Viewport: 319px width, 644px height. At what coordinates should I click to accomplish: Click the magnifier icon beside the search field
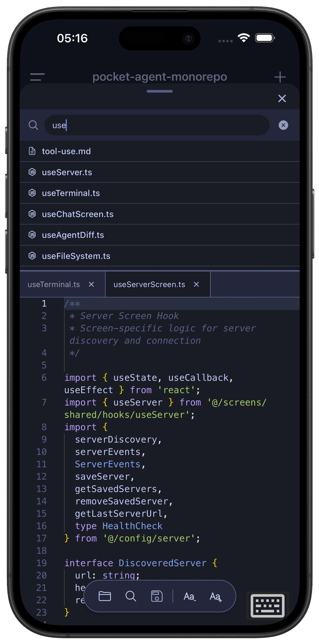point(33,125)
